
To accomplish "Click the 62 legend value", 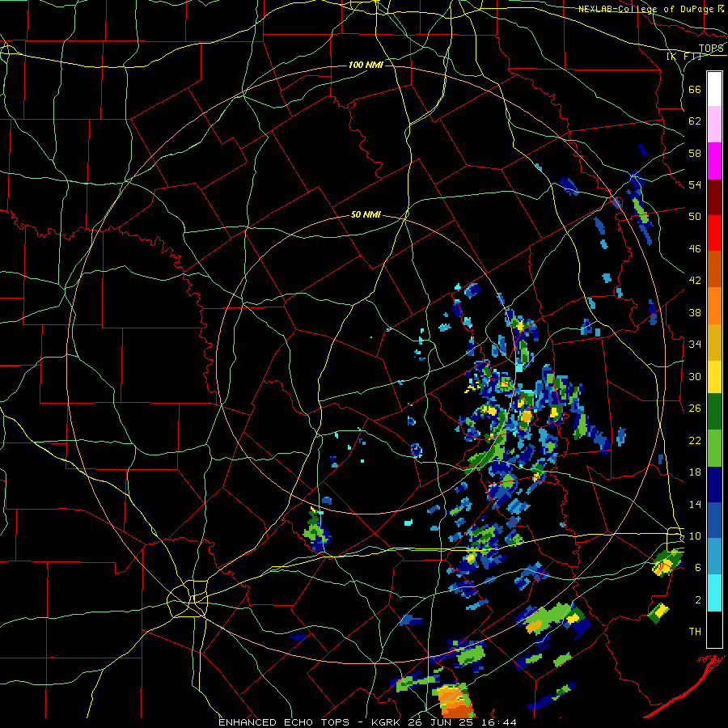I will click(x=695, y=121).
